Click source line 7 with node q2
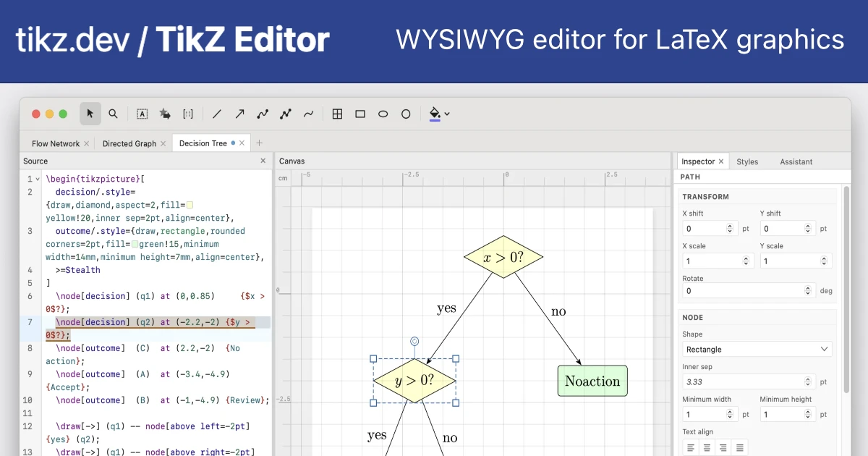Viewport: 868px width, 456px height. tap(158, 329)
